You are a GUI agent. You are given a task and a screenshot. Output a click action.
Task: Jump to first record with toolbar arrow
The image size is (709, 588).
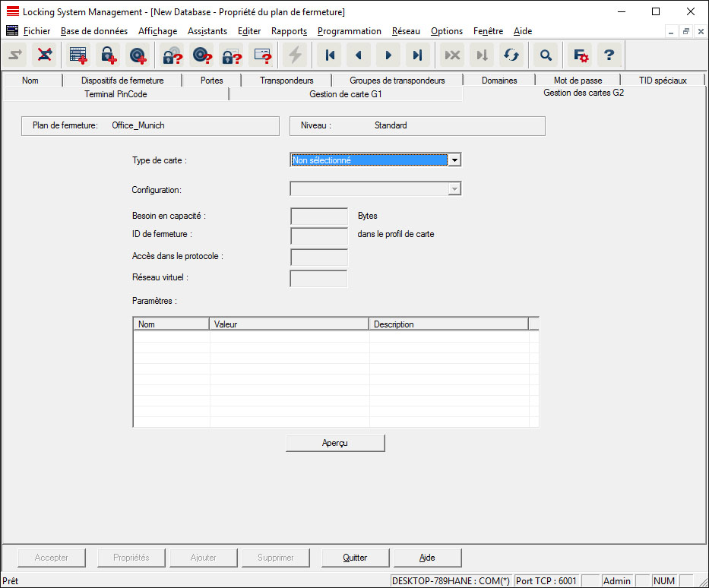[x=330, y=55]
